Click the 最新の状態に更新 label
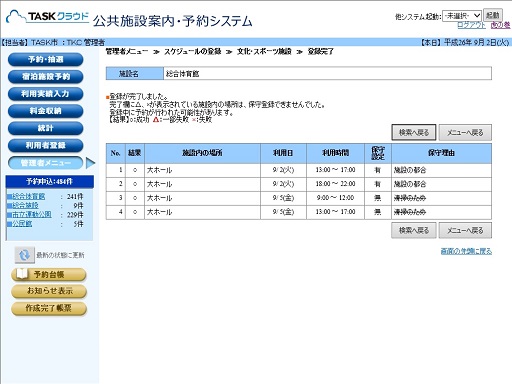The image size is (512, 384). tap(60, 255)
